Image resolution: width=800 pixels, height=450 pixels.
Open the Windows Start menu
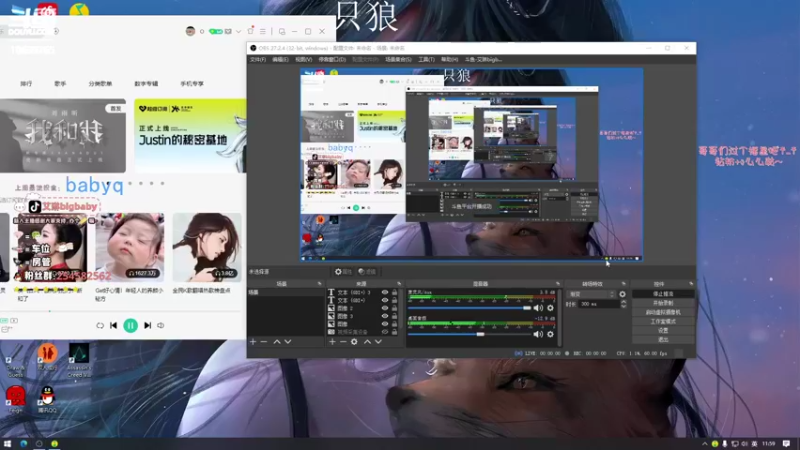[7, 443]
